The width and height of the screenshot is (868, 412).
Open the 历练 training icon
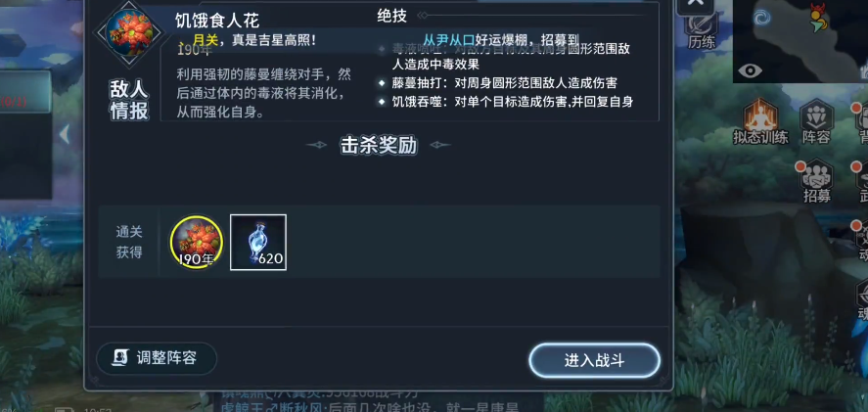[x=702, y=32]
